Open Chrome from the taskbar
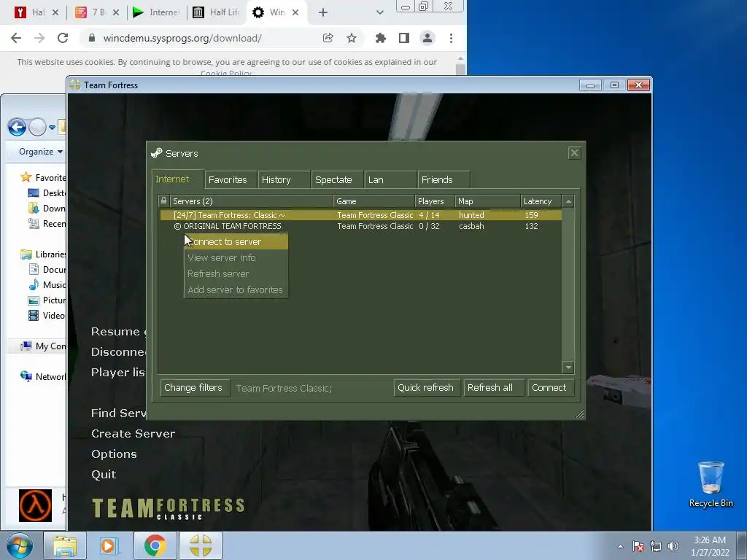Viewport: 747px width, 560px height. pos(155,545)
